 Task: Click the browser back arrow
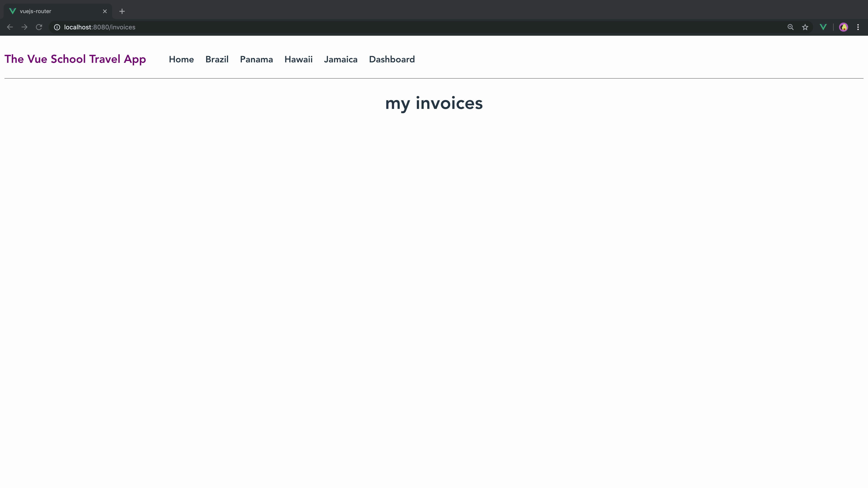10,27
